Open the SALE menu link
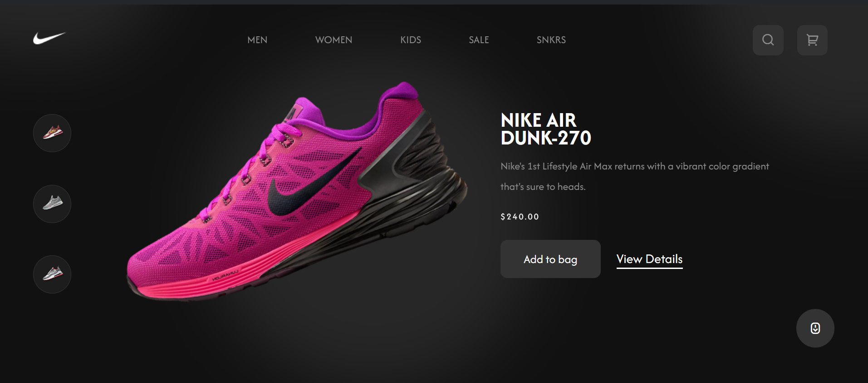 [479, 40]
